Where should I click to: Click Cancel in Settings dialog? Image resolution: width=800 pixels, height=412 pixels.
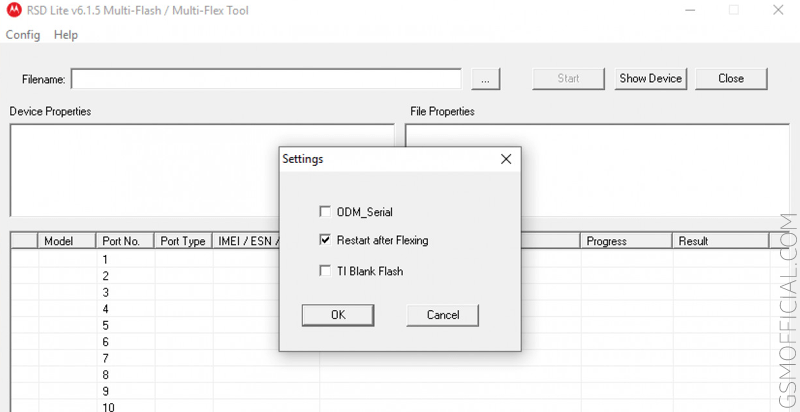[443, 315]
